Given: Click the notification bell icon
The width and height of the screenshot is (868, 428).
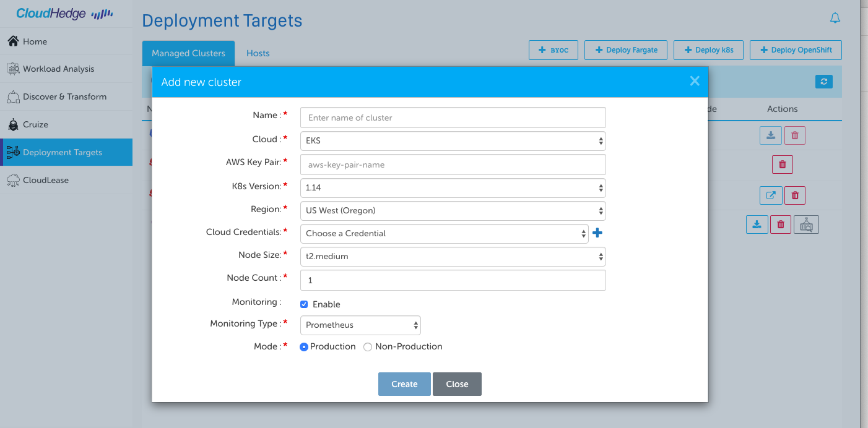Looking at the screenshot, I should [x=835, y=19].
